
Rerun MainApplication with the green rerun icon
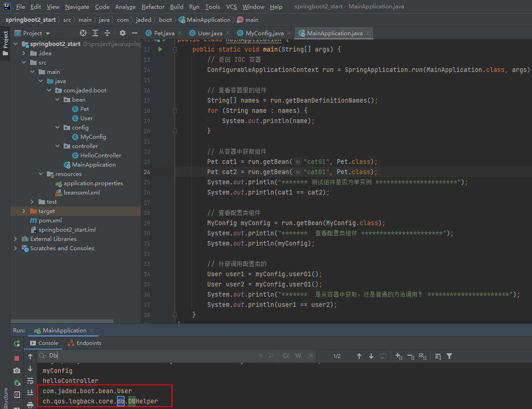tap(17, 344)
